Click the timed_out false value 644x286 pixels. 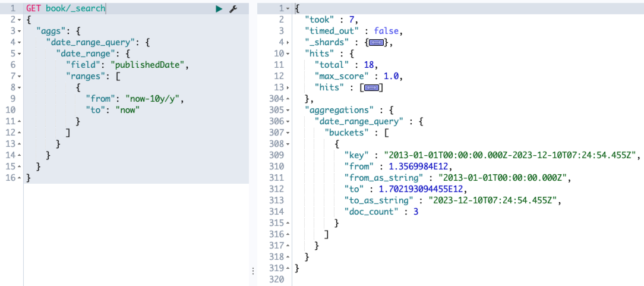coord(386,32)
